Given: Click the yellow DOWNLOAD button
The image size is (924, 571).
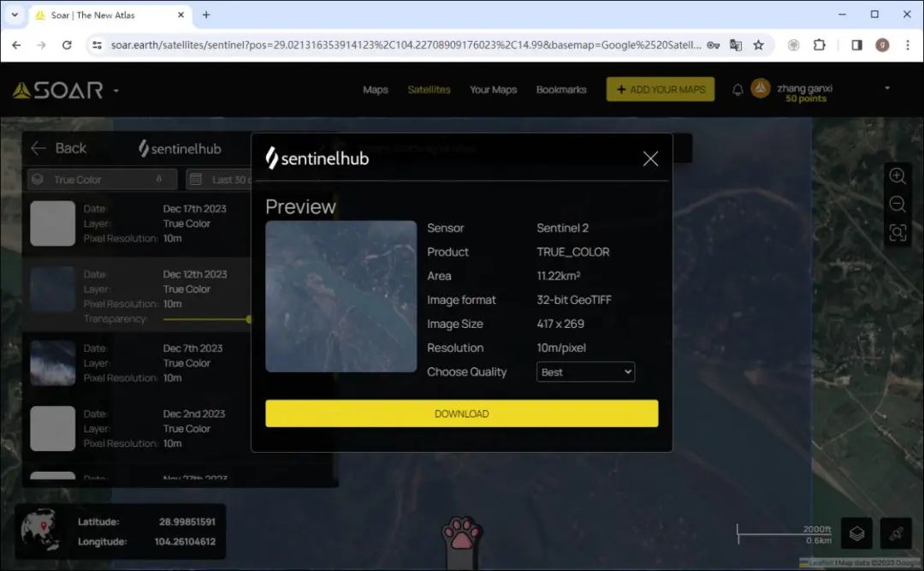Looking at the screenshot, I should tap(461, 413).
